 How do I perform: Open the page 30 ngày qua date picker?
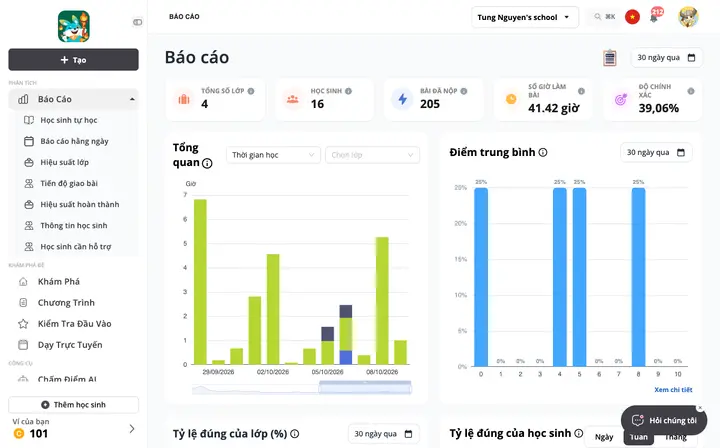point(666,58)
